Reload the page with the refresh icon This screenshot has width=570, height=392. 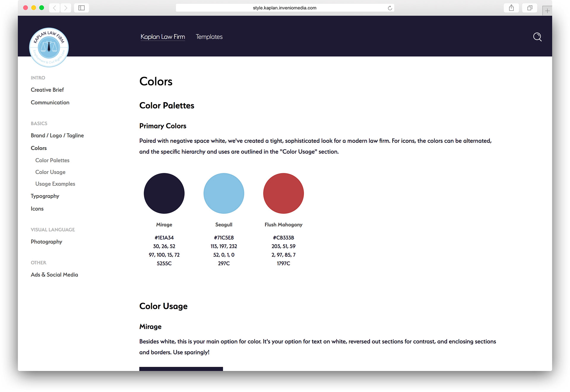pyautogui.click(x=390, y=8)
